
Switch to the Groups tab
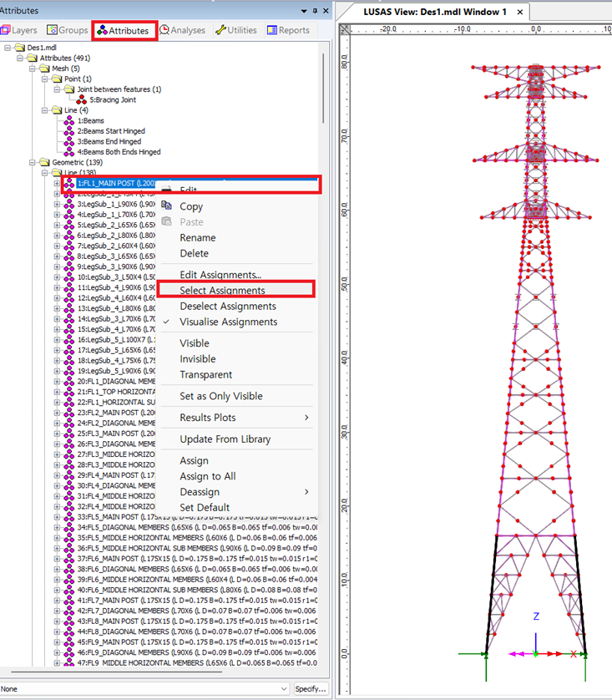click(68, 31)
